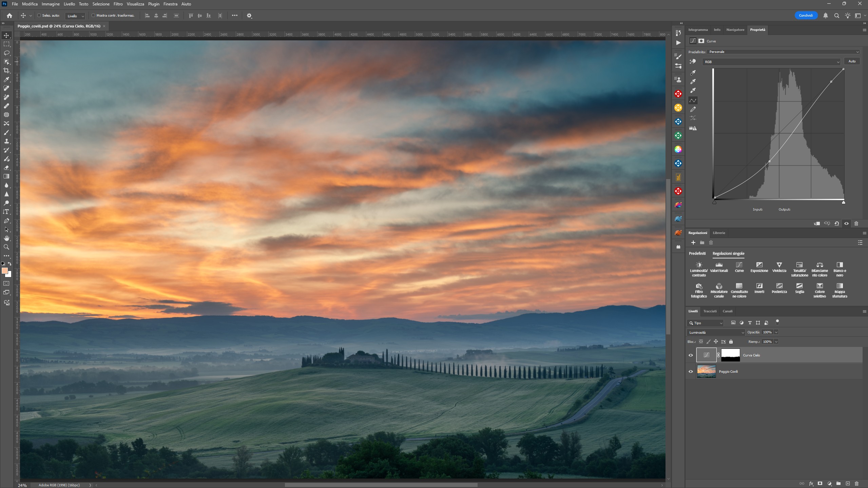Open Move tool preset picker arrow
868x488 pixels.
(31, 16)
